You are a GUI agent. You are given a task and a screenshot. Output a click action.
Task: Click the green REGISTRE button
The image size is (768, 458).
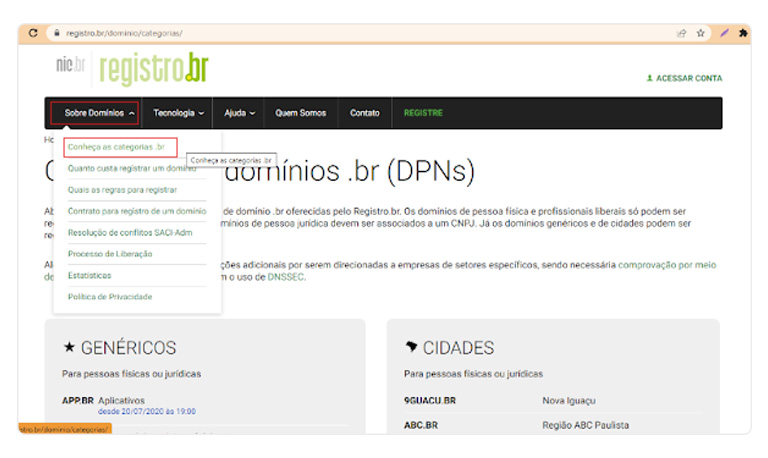(423, 113)
